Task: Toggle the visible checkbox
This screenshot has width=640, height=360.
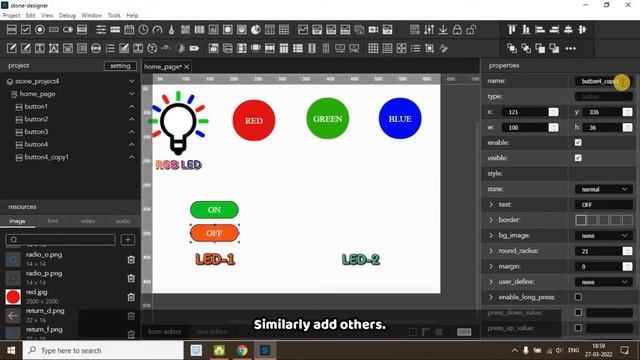Action: click(578, 158)
